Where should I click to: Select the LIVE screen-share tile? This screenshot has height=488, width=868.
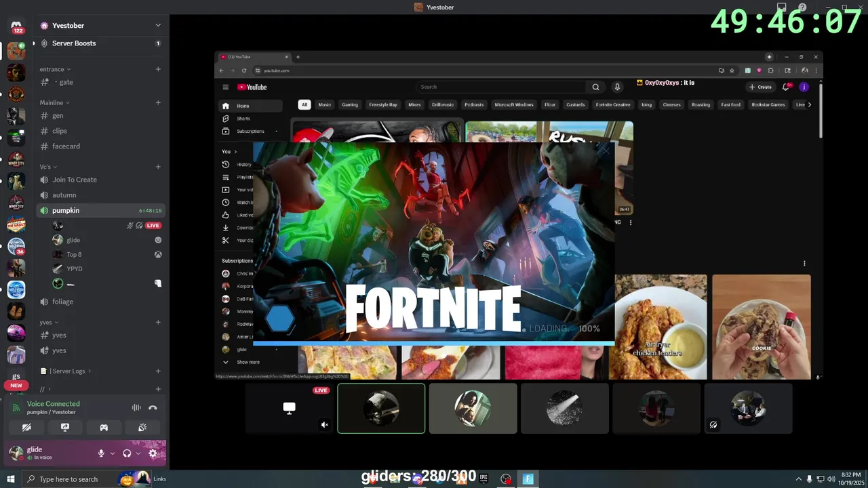pos(290,408)
